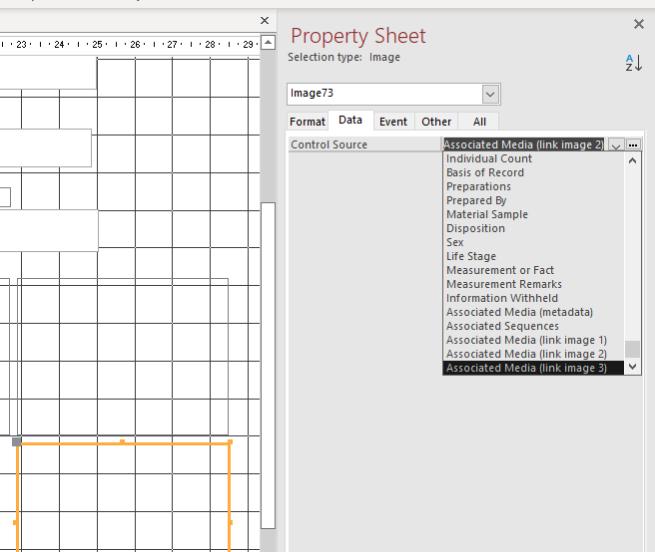Choose Prepared By in the list
The image size is (655, 552).
[x=533, y=201]
